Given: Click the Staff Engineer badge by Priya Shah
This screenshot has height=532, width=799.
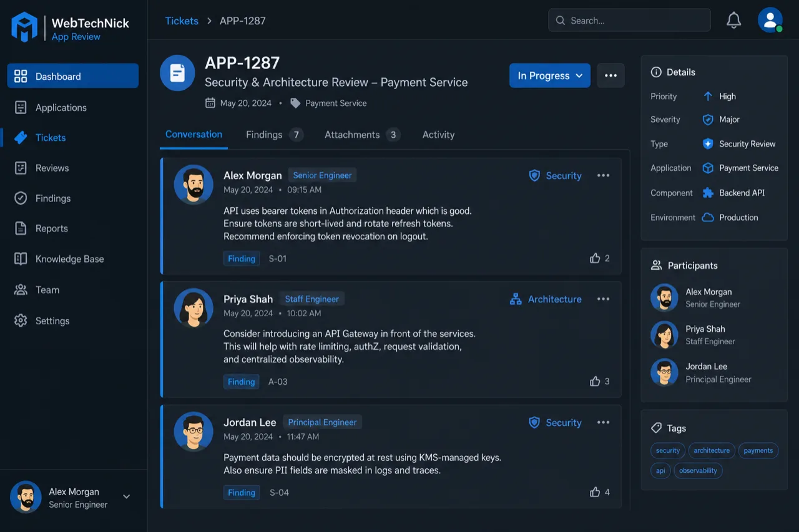Looking at the screenshot, I should coord(311,299).
